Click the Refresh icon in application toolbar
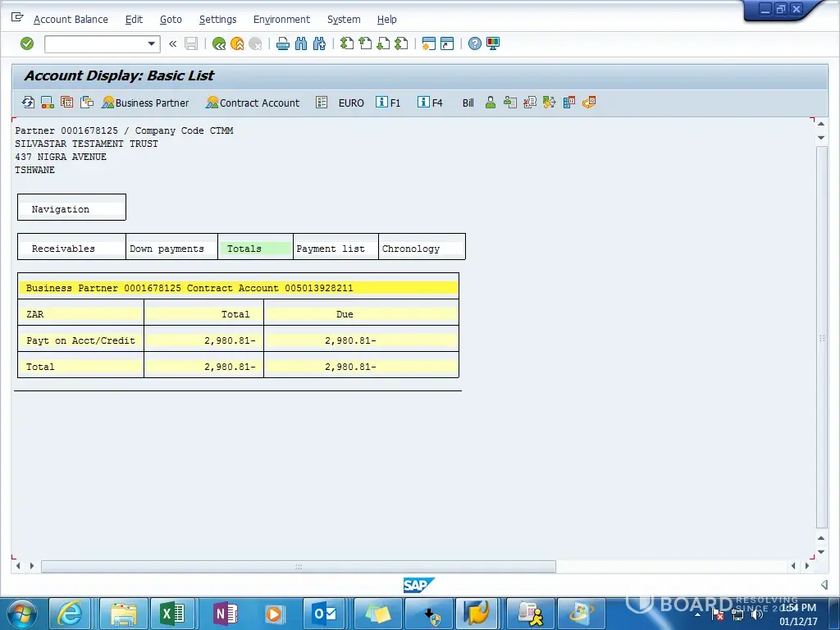The height and width of the screenshot is (630, 840). click(x=28, y=103)
